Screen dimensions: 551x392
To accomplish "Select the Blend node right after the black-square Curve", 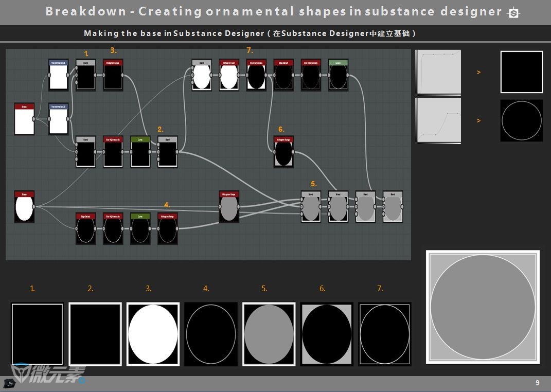I will (168, 152).
